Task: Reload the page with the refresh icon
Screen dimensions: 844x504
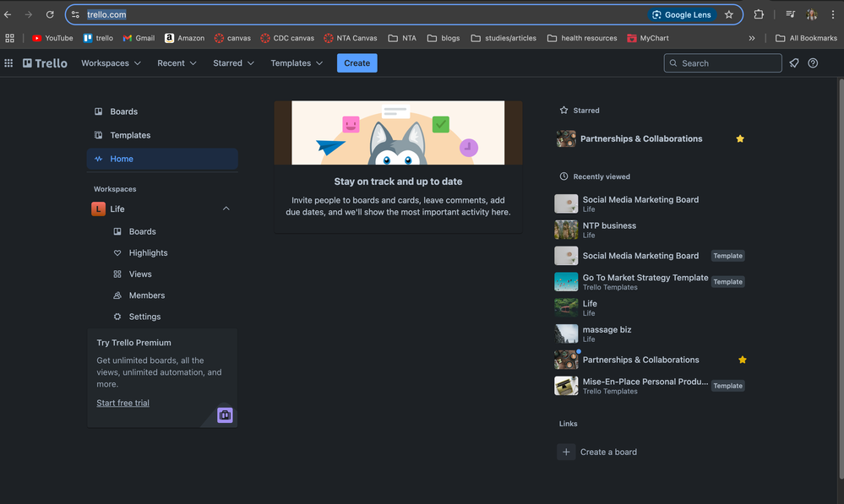Action: (50, 14)
